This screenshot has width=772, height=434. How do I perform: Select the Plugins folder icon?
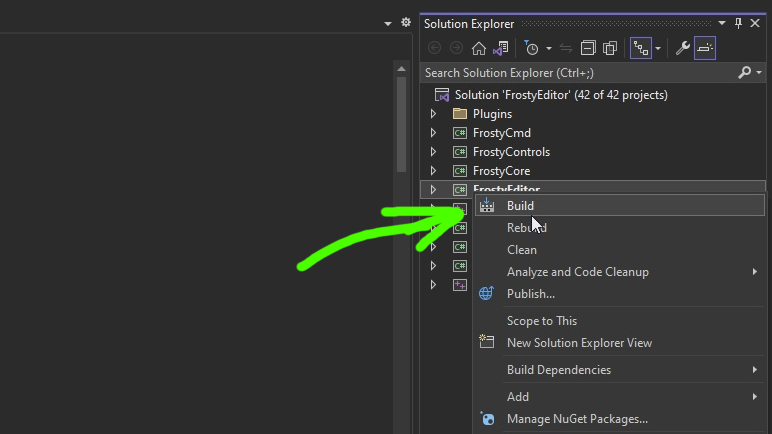460,114
